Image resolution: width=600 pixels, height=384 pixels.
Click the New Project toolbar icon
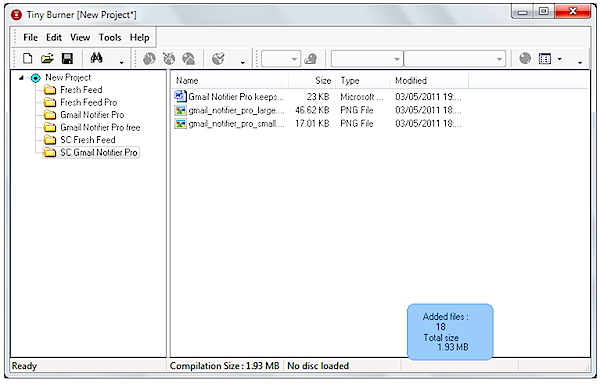coord(28,59)
